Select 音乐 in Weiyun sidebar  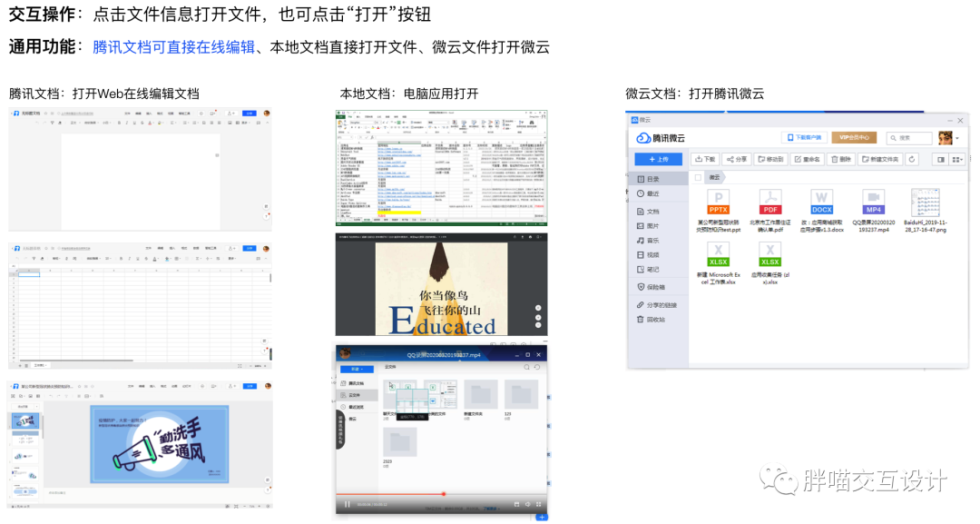click(658, 240)
